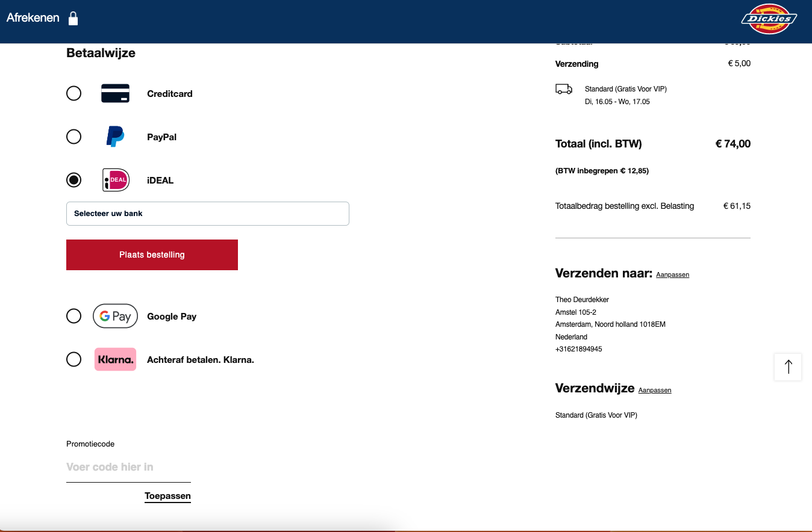Click the Nederland country text
Screen dimensions: 812x532
click(x=572, y=337)
